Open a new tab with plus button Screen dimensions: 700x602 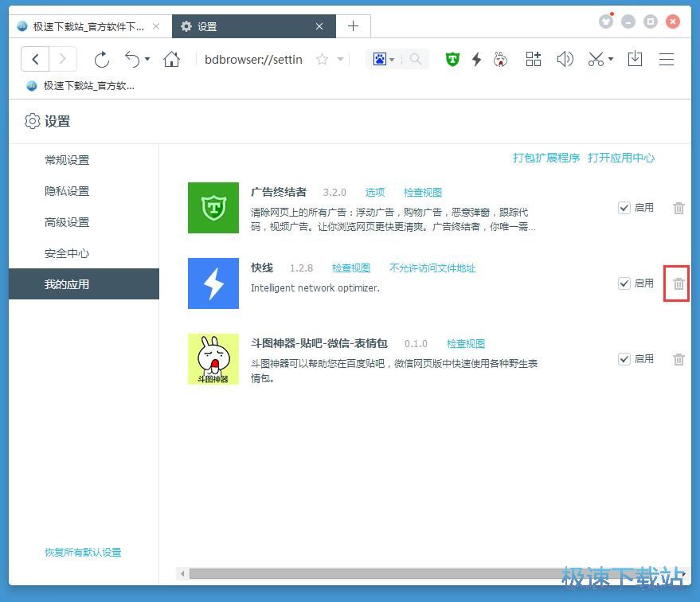[x=353, y=26]
